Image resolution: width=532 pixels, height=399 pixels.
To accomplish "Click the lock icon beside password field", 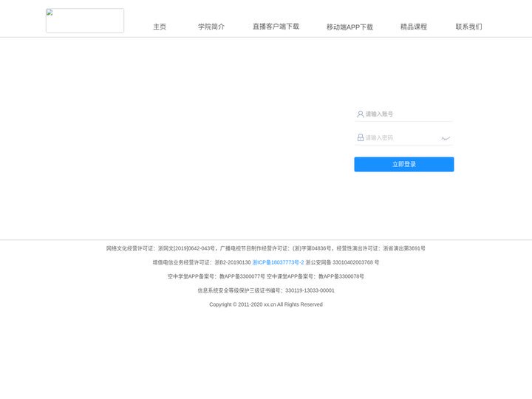I will [x=361, y=137].
